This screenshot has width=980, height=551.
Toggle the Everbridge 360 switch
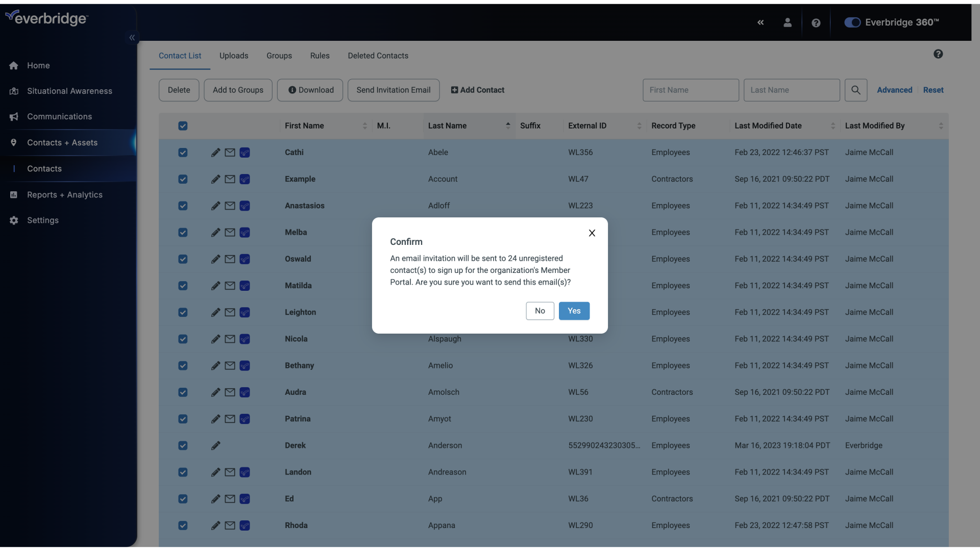(x=852, y=22)
